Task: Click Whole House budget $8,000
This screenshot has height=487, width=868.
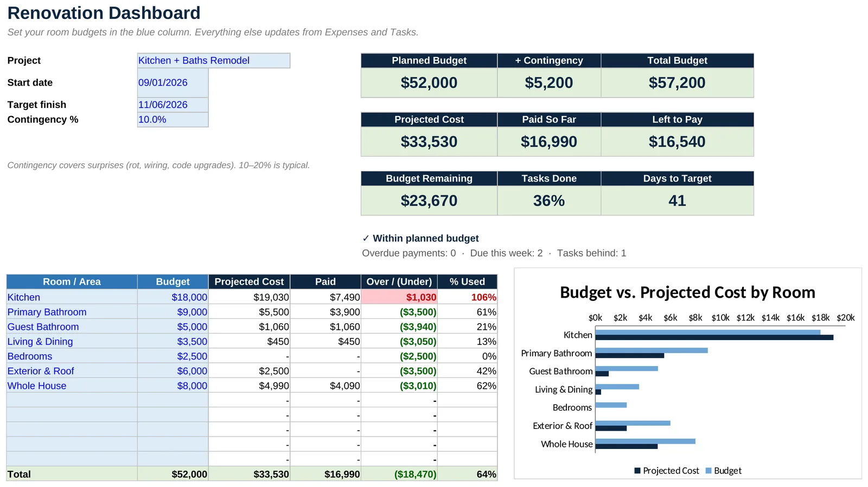Action: tap(173, 386)
